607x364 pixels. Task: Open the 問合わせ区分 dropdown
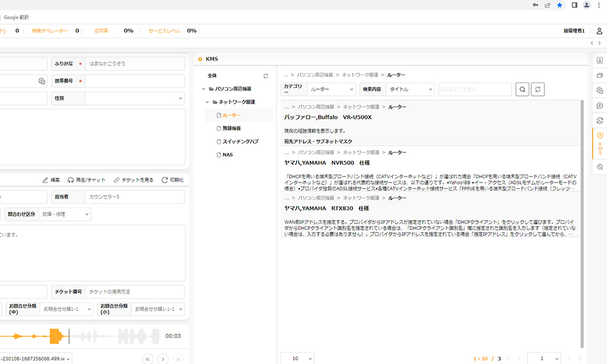pyautogui.click(x=64, y=214)
